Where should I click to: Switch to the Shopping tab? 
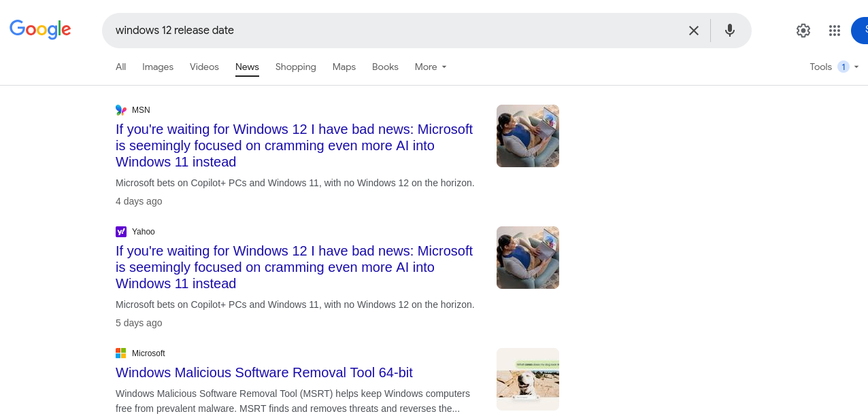(x=296, y=67)
